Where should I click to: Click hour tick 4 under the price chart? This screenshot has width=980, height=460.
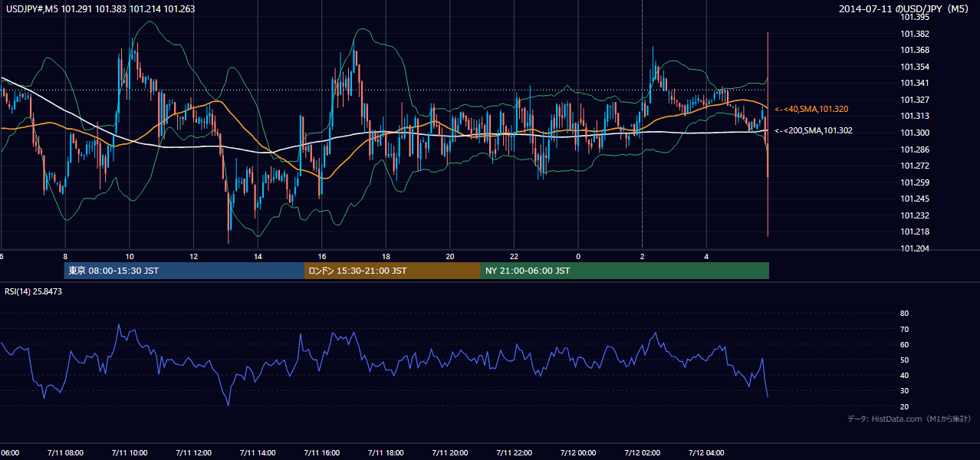point(706,256)
